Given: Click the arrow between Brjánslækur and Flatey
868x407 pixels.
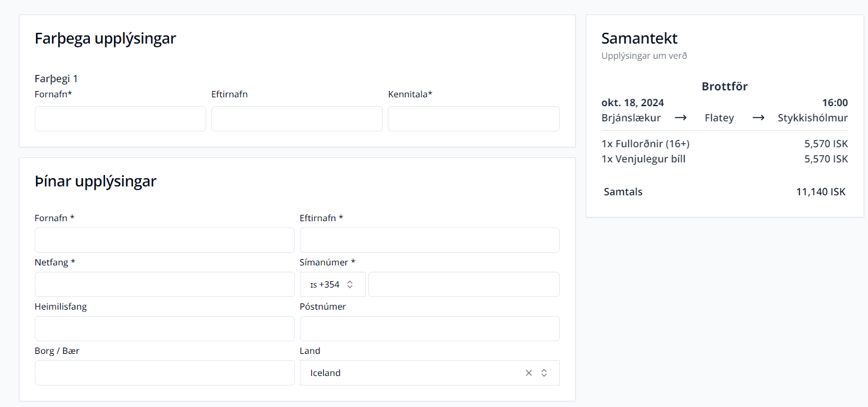Looking at the screenshot, I should pos(681,118).
